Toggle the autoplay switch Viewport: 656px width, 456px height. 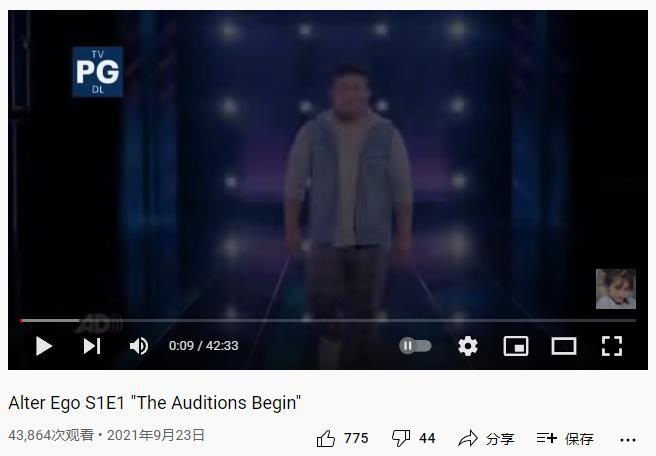(x=415, y=346)
